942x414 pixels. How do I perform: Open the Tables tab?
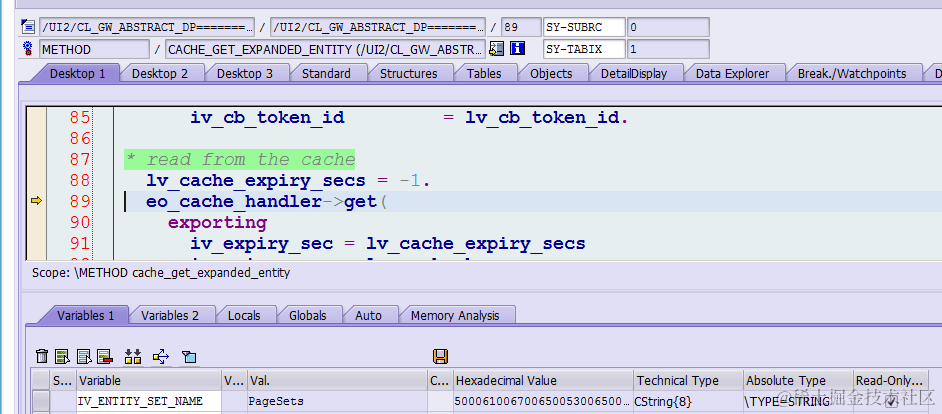click(484, 73)
